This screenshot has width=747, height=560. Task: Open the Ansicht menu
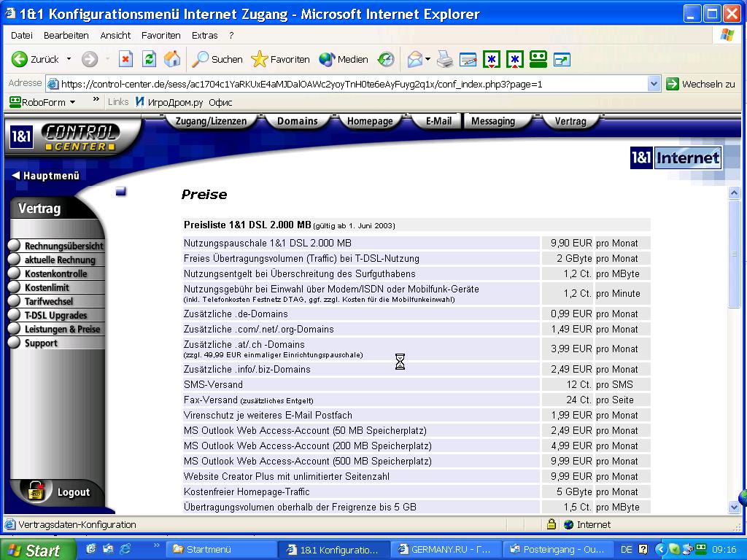(x=115, y=35)
